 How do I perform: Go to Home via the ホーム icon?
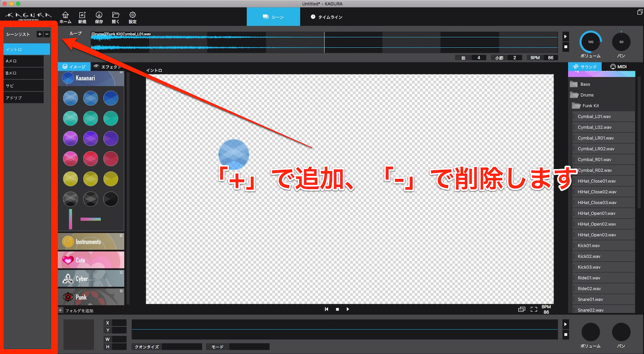65,17
